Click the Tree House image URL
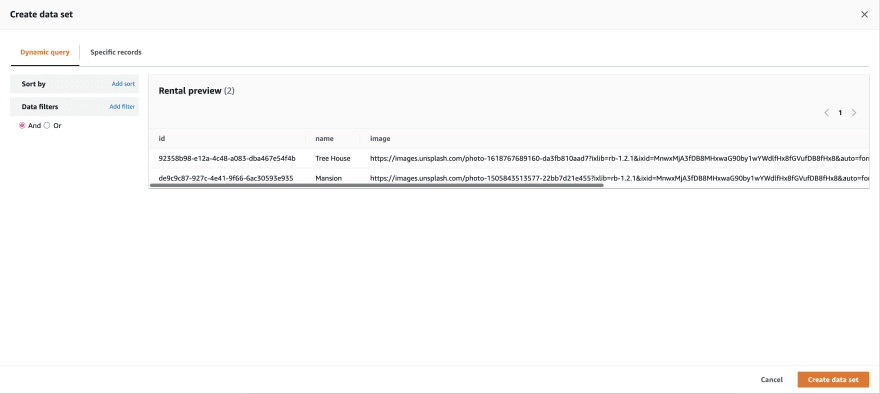880x394 pixels. (x=620, y=158)
